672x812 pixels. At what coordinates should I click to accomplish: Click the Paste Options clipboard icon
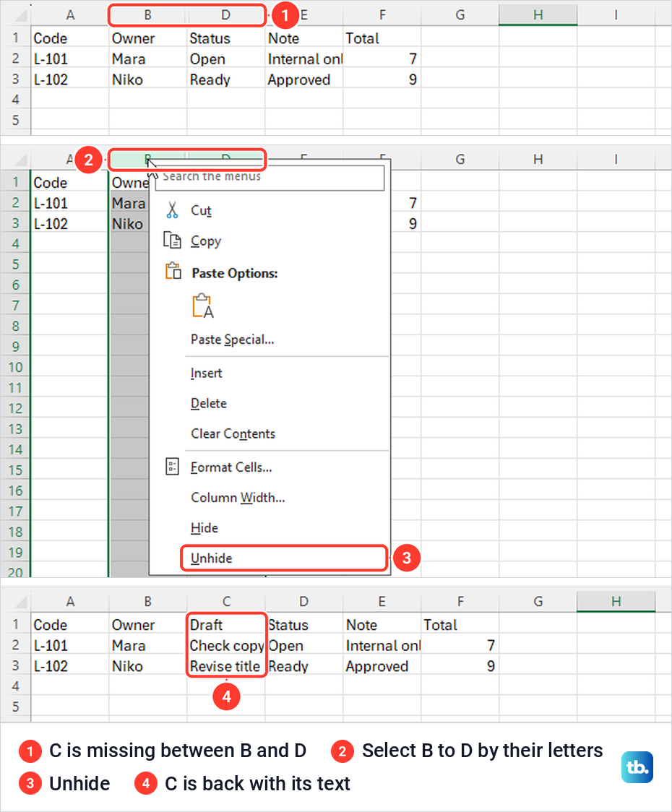(173, 272)
